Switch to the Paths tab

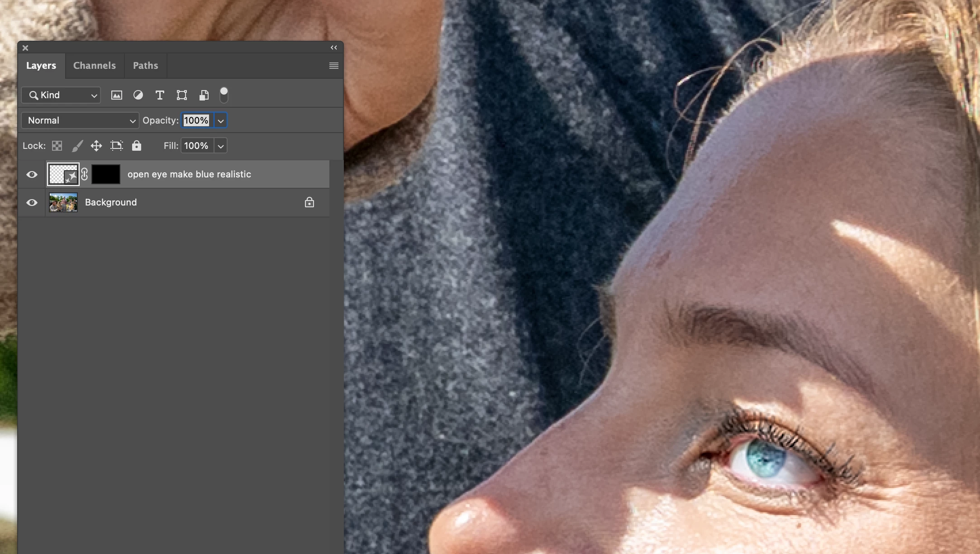146,66
